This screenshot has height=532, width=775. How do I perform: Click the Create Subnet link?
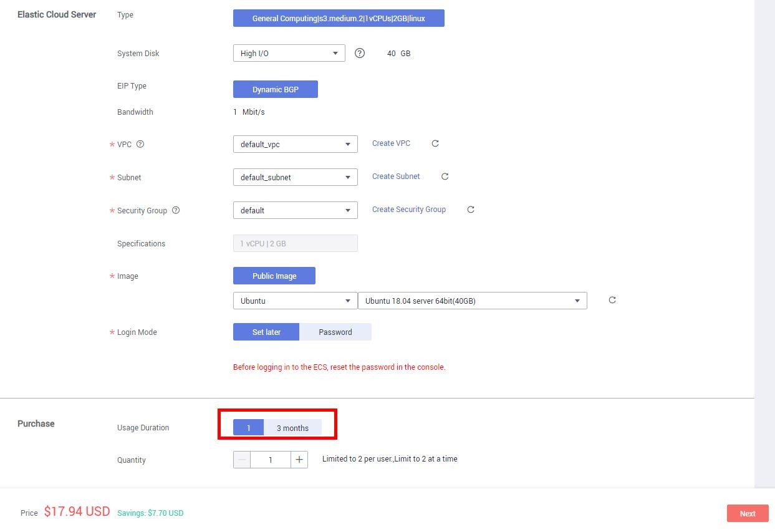point(396,177)
